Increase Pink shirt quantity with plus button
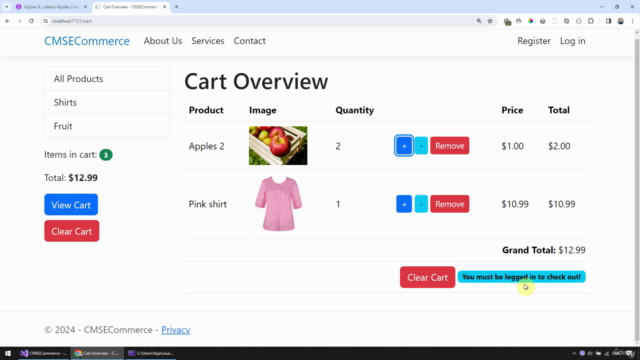The image size is (640, 360). tap(404, 204)
